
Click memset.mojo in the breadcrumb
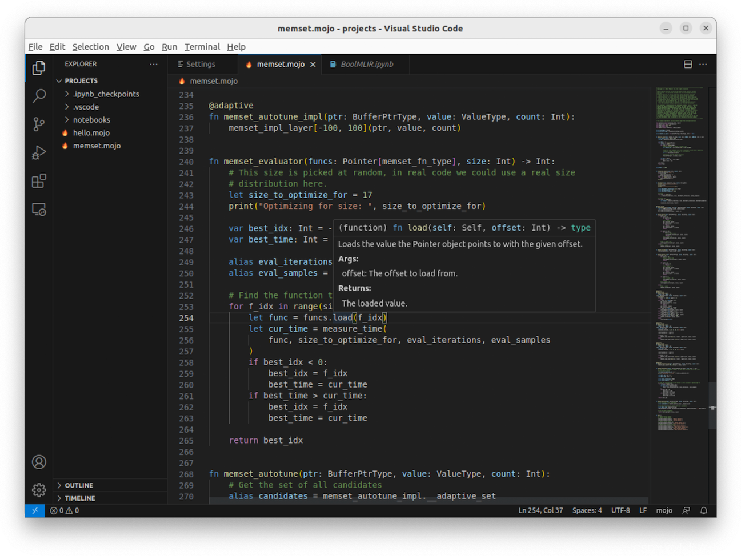click(x=214, y=81)
